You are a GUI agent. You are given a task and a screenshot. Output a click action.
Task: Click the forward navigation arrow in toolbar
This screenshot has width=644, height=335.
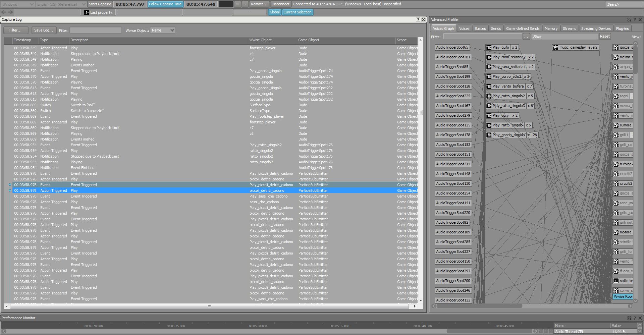click(10, 12)
